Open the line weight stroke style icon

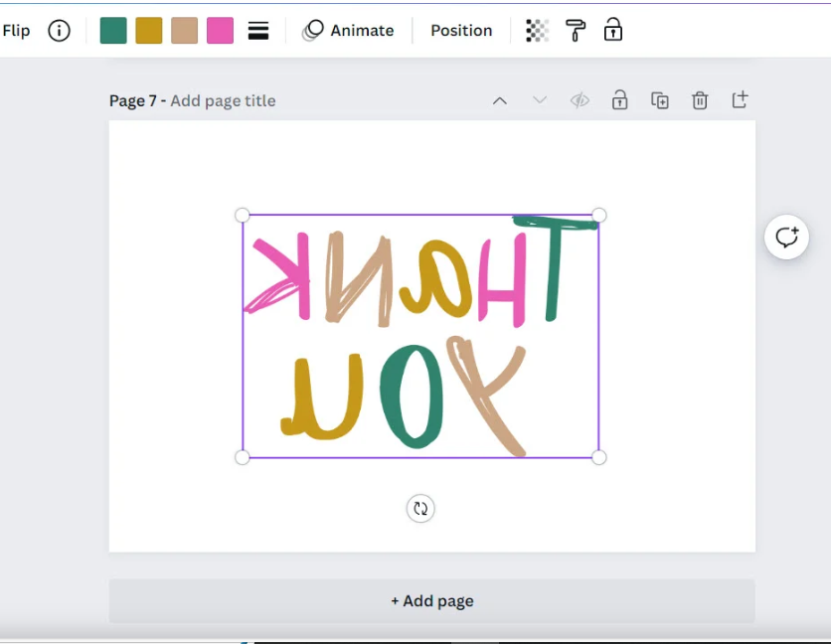point(258,31)
